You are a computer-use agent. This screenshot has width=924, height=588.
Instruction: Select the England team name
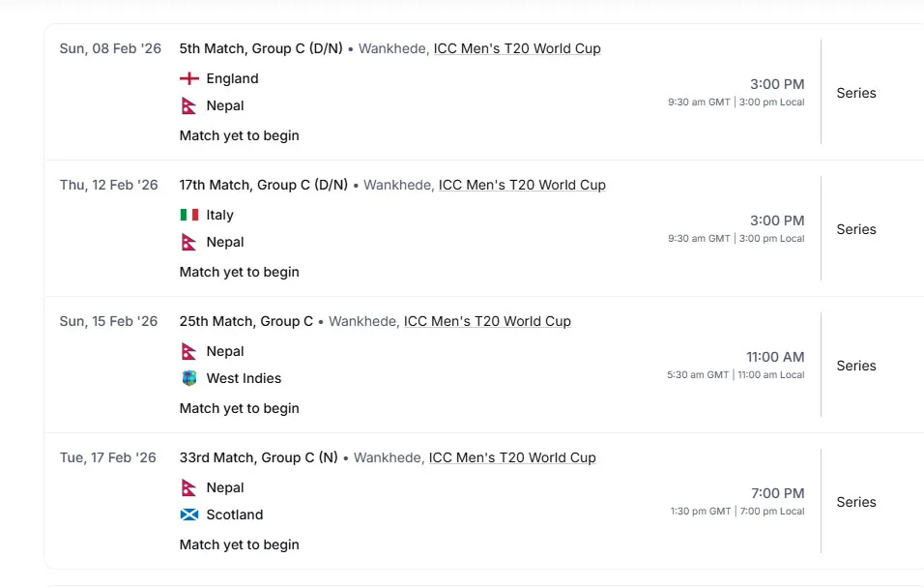pos(232,78)
